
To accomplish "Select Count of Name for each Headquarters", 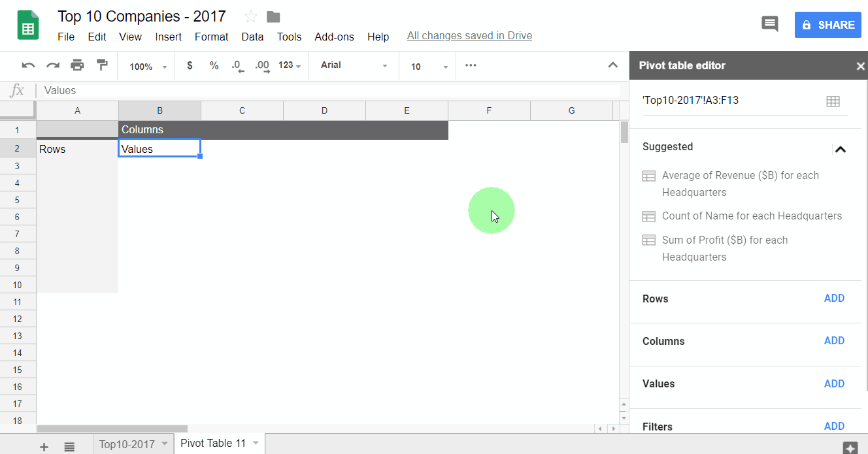I will [x=751, y=216].
